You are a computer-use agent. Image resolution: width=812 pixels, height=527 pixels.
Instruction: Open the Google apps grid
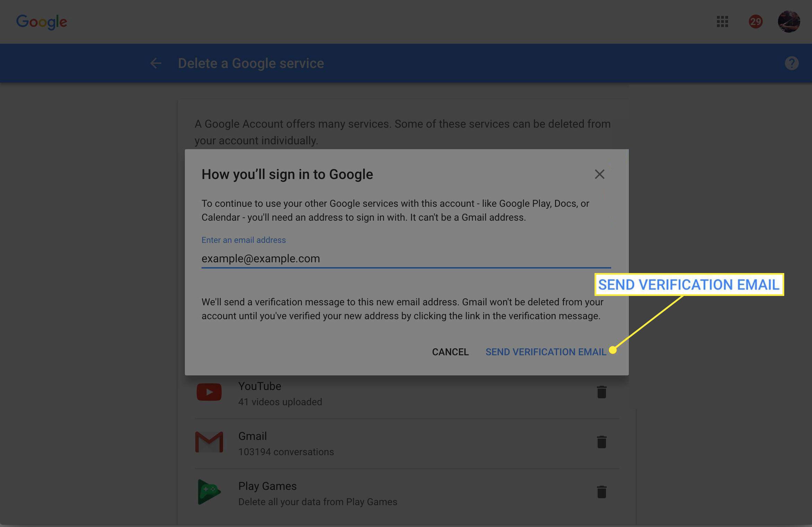pos(722,22)
